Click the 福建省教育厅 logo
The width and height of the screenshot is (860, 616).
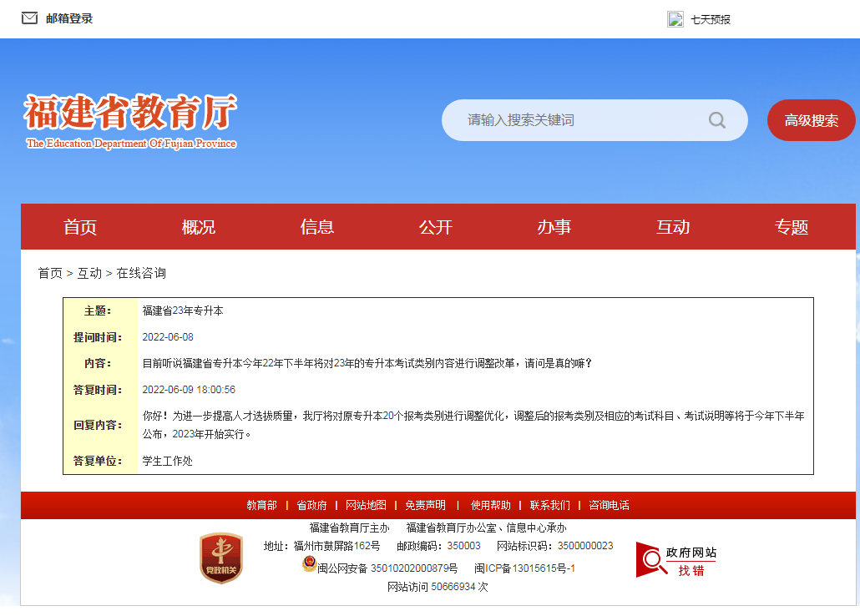(x=129, y=120)
